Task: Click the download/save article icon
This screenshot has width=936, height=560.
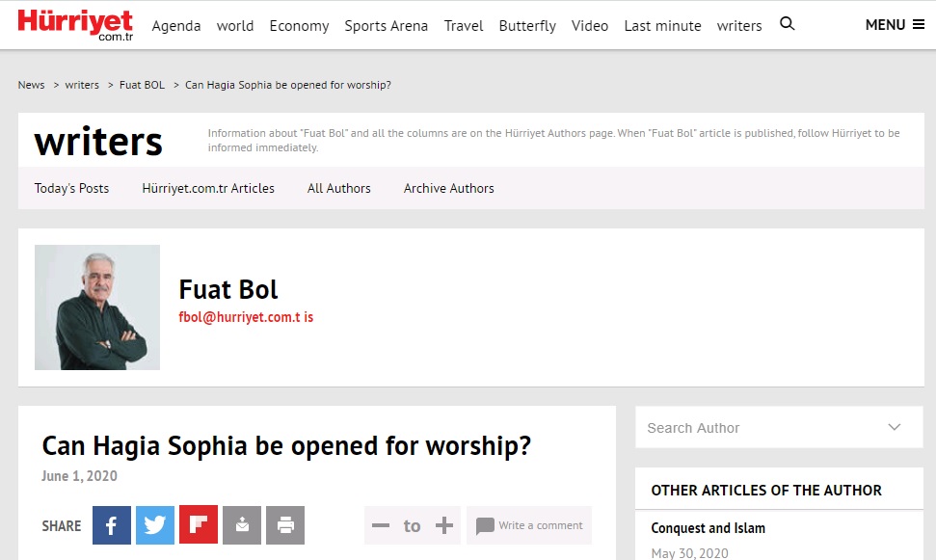Action: click(242, 525)
